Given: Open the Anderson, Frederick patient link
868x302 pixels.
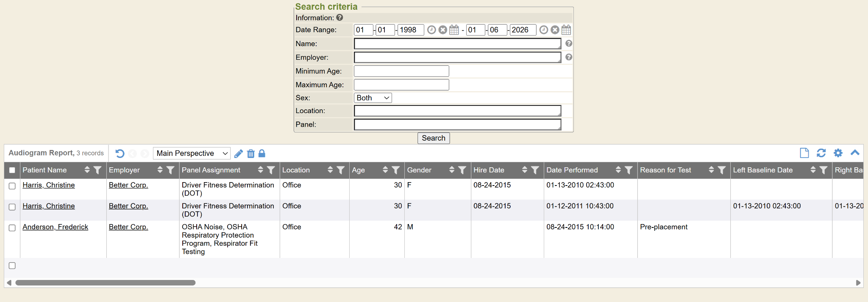Looking at the screenshot, I should coord(55,227).
